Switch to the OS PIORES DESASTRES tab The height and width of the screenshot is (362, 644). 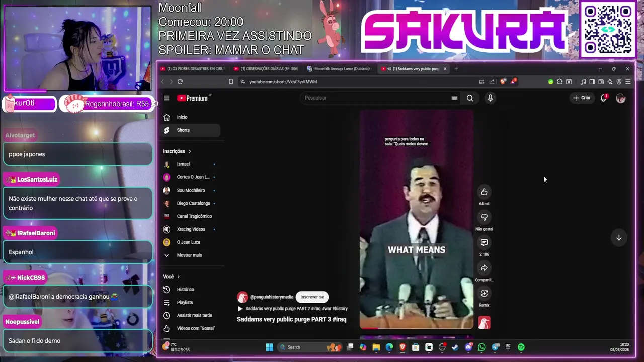coord(193,69)
